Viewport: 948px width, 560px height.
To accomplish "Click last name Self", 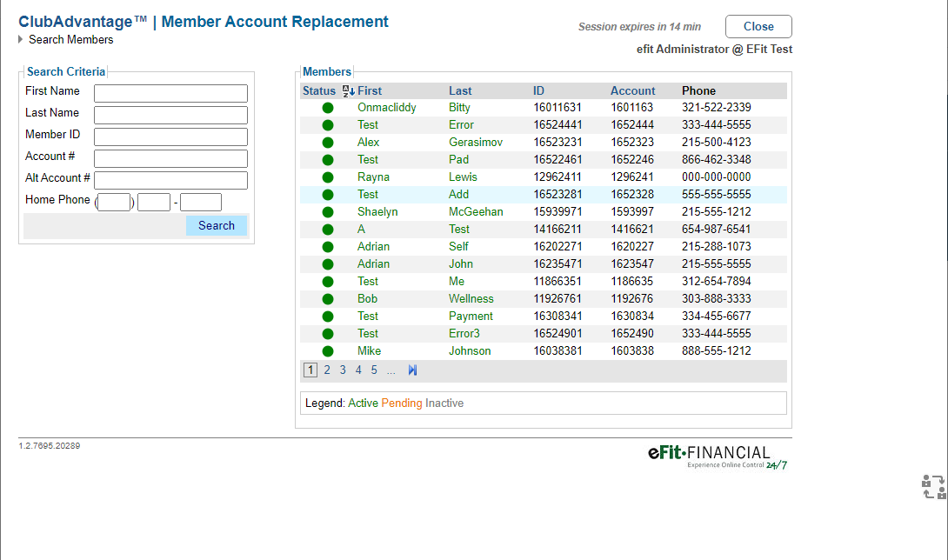I will [x=458, y=246].
